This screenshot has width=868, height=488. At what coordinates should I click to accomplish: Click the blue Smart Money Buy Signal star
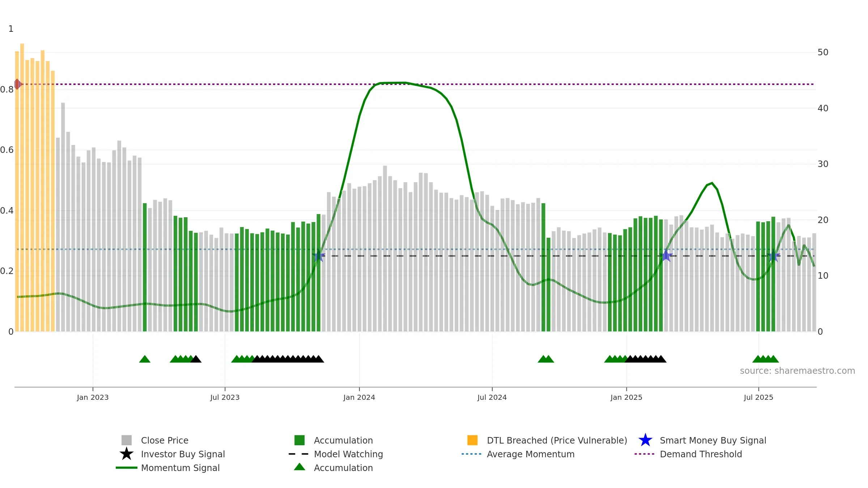646,440
